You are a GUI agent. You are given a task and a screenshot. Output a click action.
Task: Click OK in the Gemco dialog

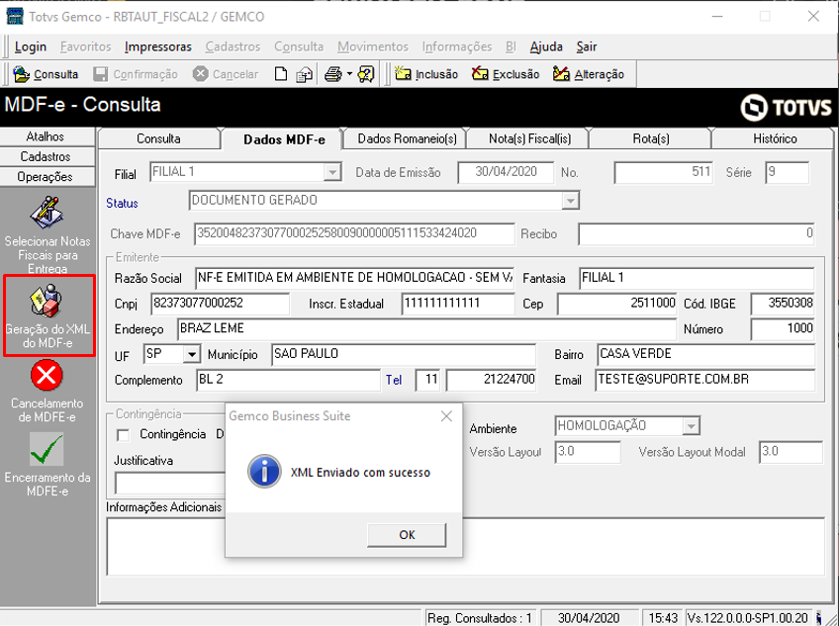[407, 535]
